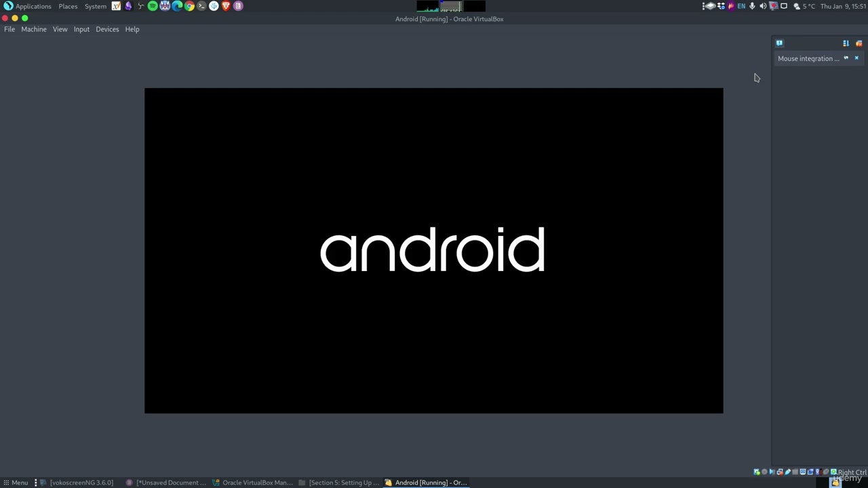The width and height of the screenshot is (868, 488).
Task: Launch Google Chrome from the top panel
Action: tap(189, 6)
